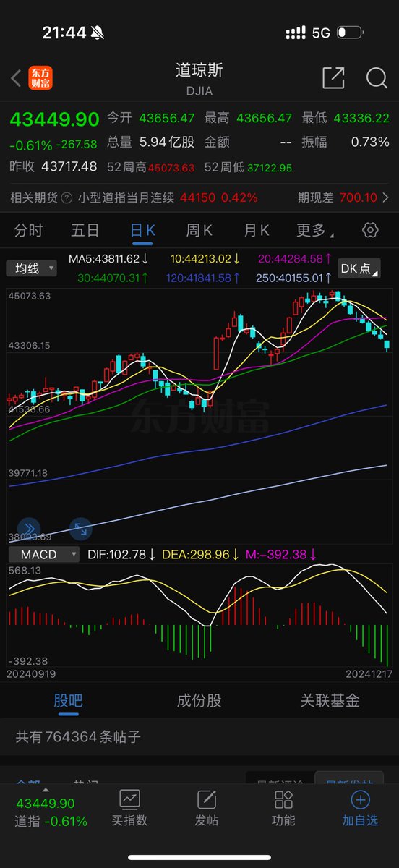
Task: Open chart settings gear icon
Action: pyautogui.click(x=370, y=230)
